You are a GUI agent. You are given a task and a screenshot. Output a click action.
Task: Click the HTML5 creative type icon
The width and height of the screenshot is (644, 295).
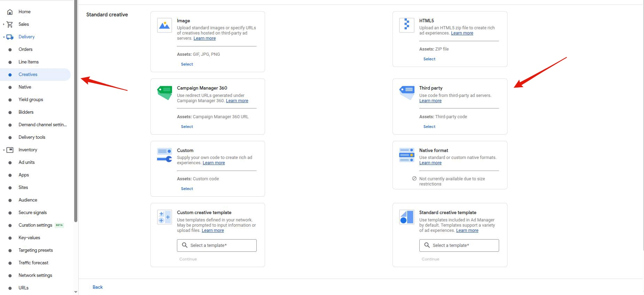(406, 25)
